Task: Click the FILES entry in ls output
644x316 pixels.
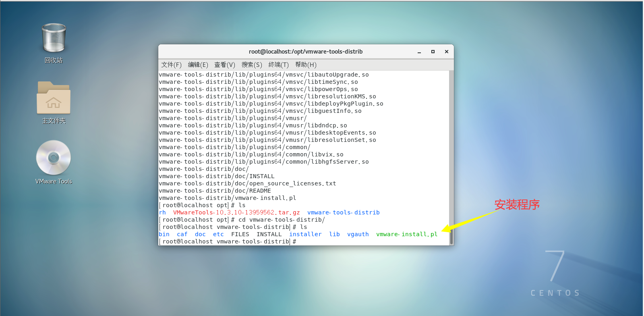Action: pos(240,234)
